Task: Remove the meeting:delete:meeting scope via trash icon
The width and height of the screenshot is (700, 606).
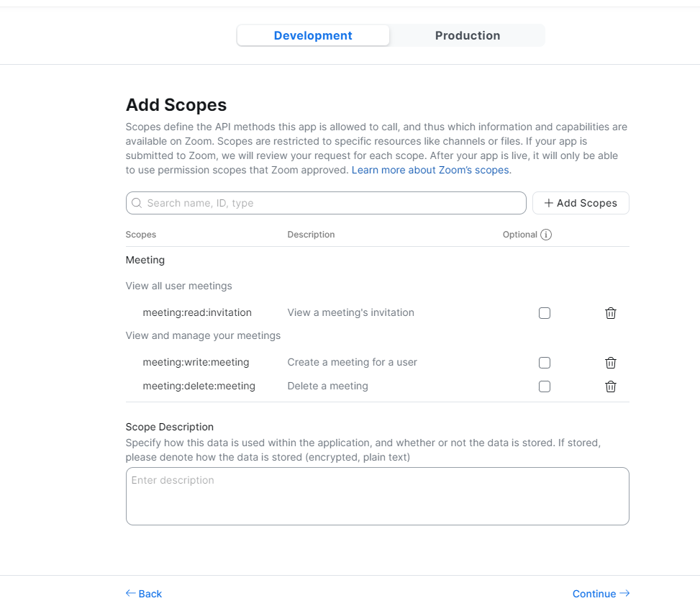Action: click(610, 386)
